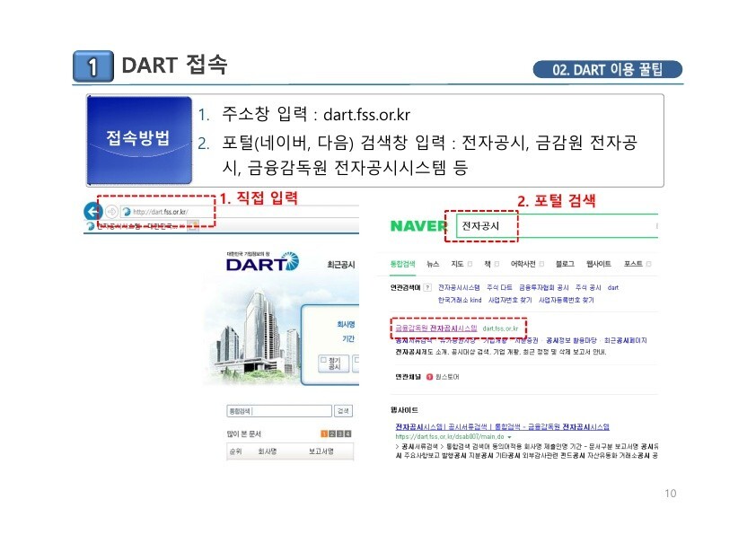The width and height of the screenshot is (756, 534).
Task: Switch to the 블로그 tab
Action: (x=565, y=264)
